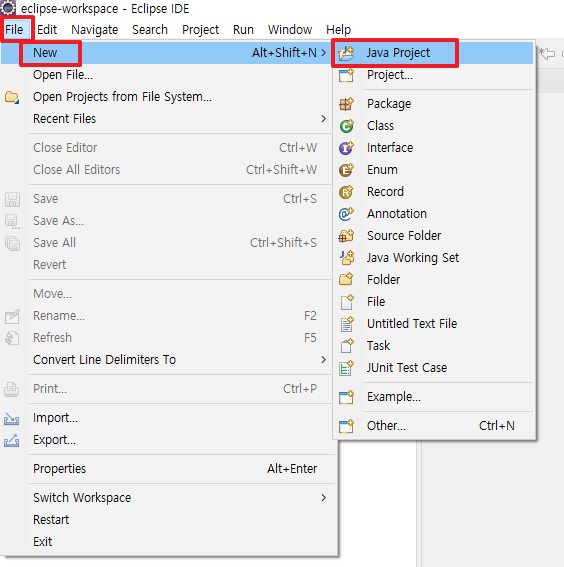Click the Package icon
Viewport: 564px width, 567px height.
click(x=346, y=104)
